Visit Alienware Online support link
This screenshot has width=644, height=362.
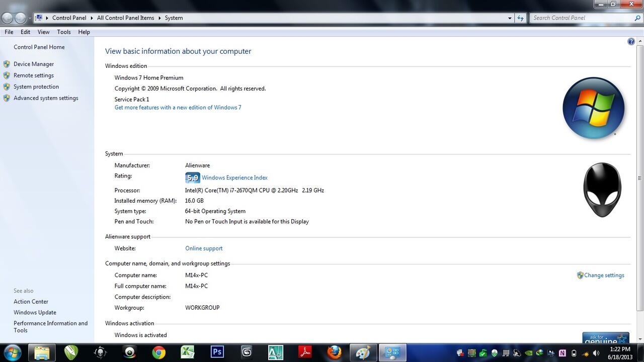[204, 248]
